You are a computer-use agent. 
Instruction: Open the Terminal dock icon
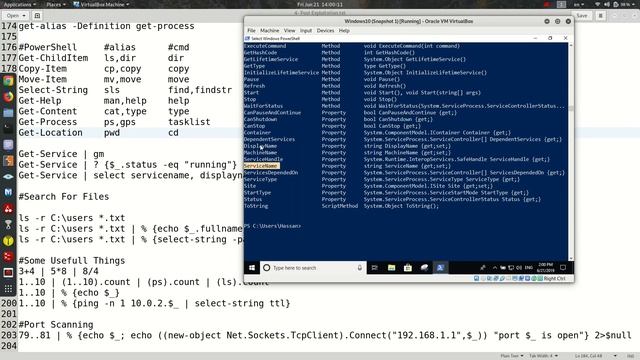[8, 129]
